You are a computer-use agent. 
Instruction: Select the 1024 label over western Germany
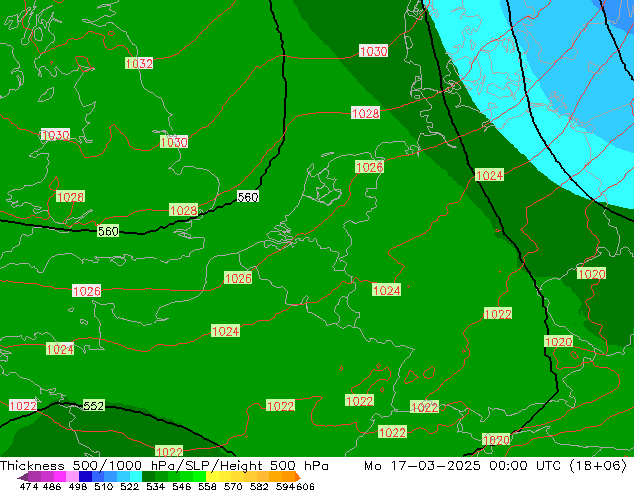(387, 290)
